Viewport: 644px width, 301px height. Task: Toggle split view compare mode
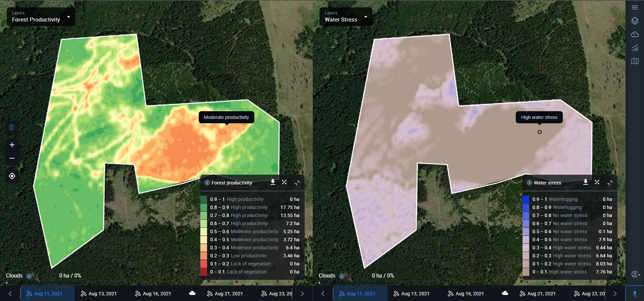click(12, 127)
